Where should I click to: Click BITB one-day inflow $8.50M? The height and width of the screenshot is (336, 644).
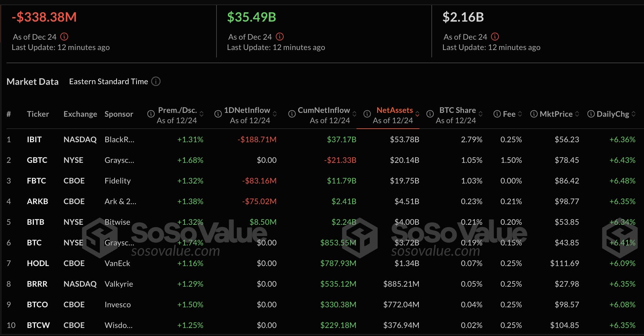coord(263,222)
